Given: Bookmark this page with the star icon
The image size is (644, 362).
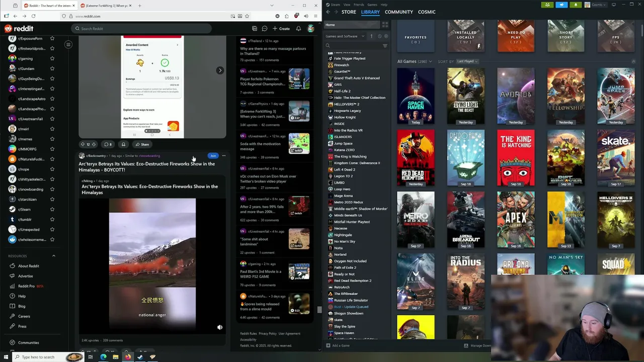Looking at the screenshot, I should (247, 16).
